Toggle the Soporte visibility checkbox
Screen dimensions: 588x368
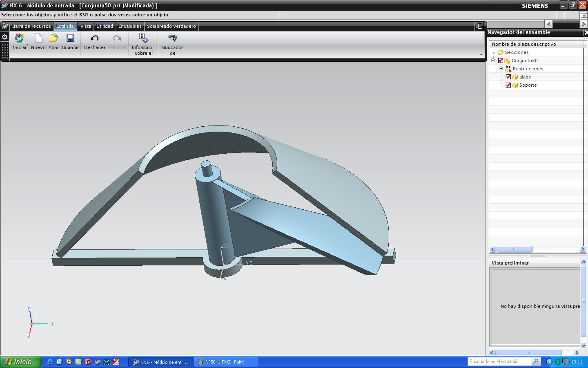point(508,85)
